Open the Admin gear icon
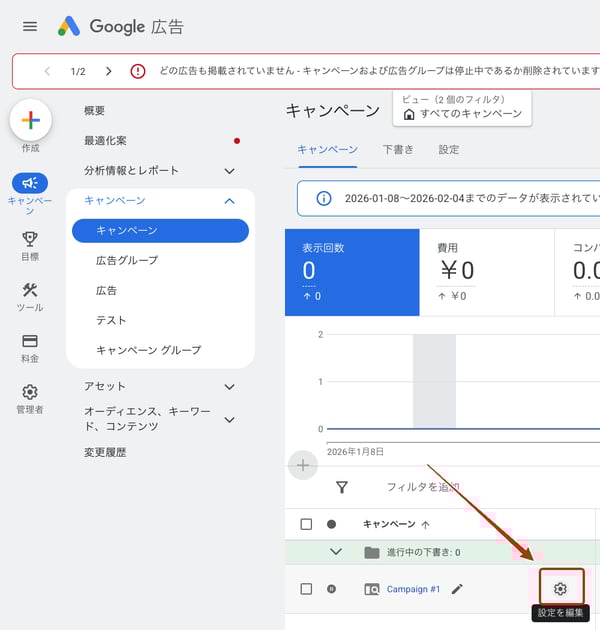The image size is (600, 630). (x=30, y=392)
